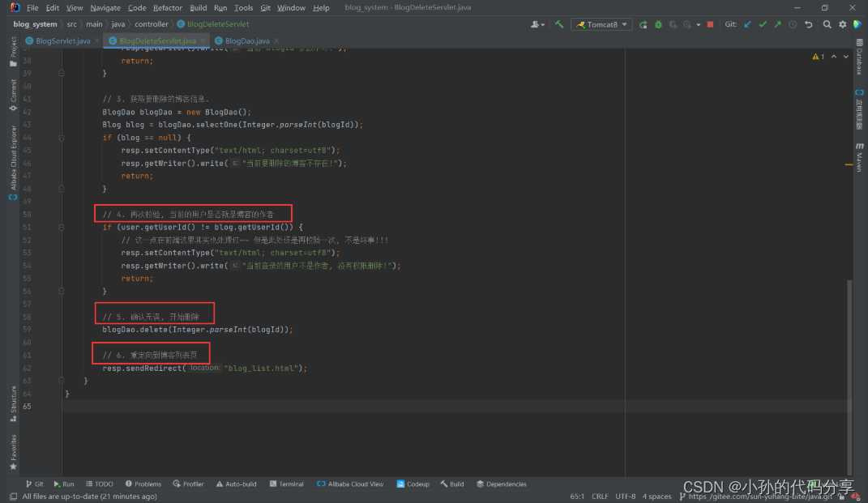Viewport: 868px width, 503px height.
Task: Go to the previous highlighted problem arrow
Action: (834, 57)
